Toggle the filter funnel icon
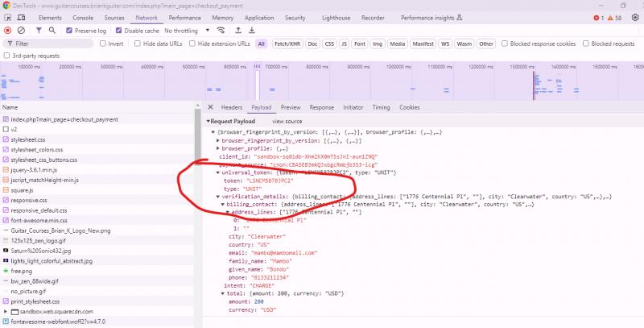 pos(39,31)
